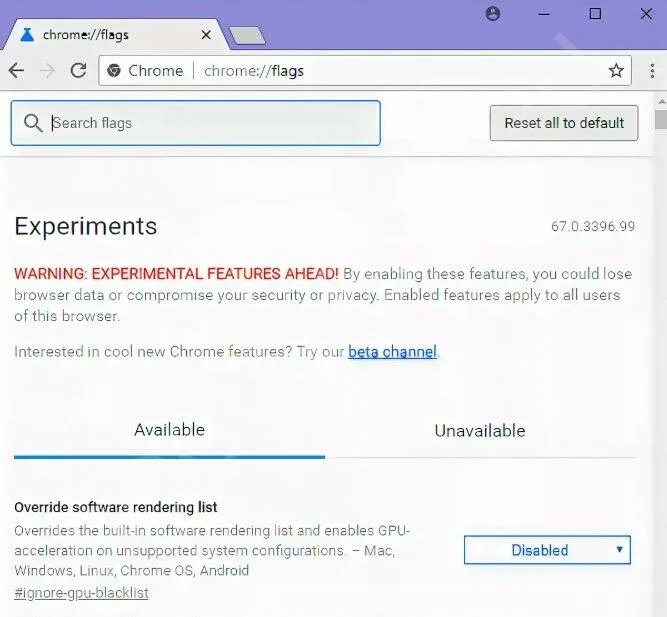
Task: Open a new tab
Action: 247,35
